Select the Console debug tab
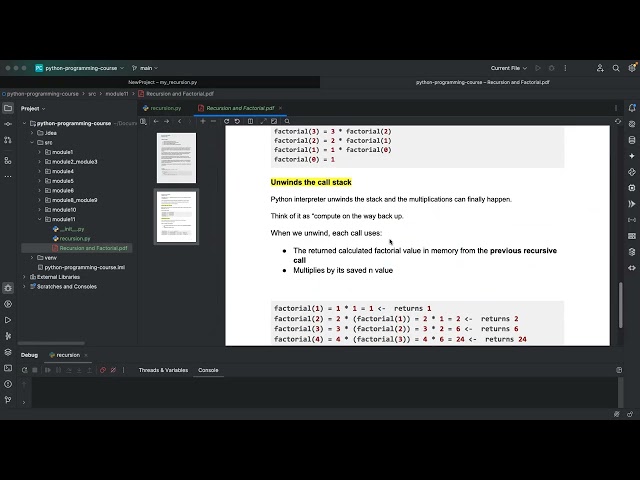640x480 pixels. [208, 370]
